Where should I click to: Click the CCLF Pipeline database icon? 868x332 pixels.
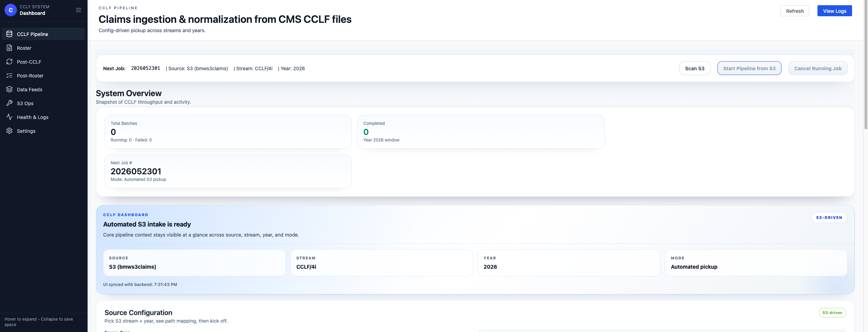(9, 34)
